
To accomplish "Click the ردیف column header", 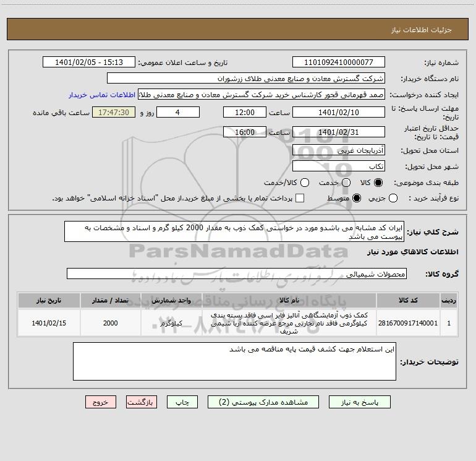I will coord(449,301).
